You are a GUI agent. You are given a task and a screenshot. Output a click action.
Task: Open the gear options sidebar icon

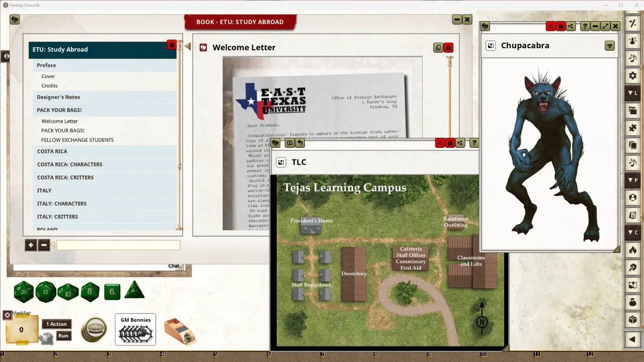[632, 76]
